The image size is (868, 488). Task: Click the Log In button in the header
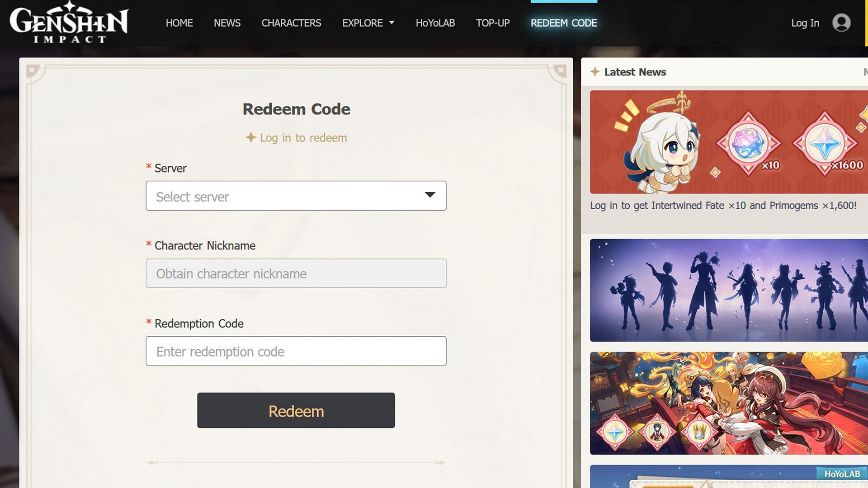point(806,22)
